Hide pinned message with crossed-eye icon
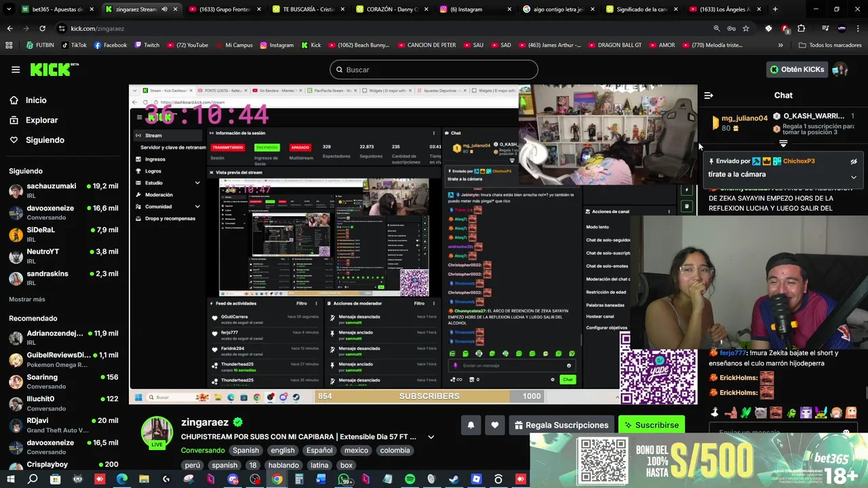 coord(854,161)
